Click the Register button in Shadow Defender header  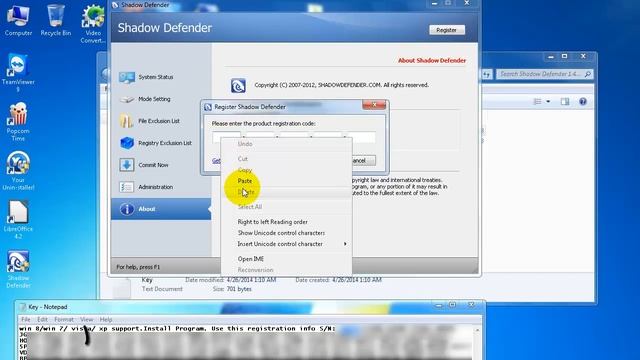(x=447, y=30)
